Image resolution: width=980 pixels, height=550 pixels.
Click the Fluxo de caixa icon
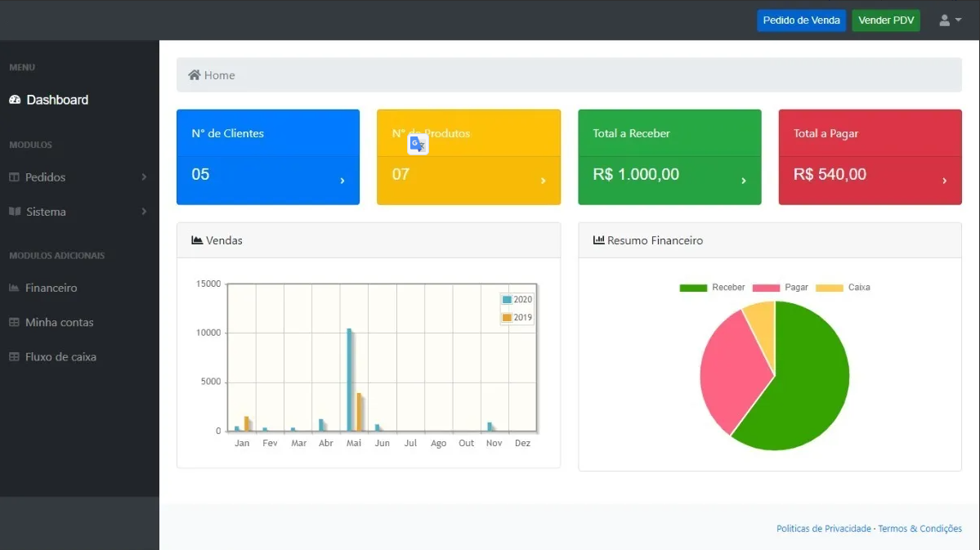click(14, 357)
